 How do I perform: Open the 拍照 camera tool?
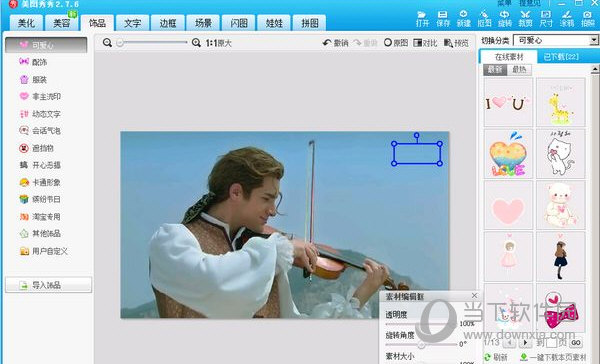587,19
